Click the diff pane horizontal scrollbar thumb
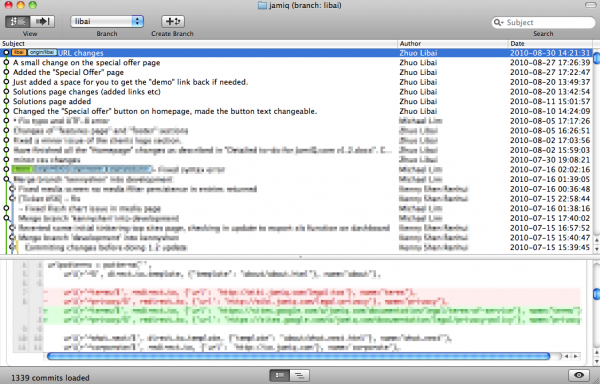 pos(298,356)
